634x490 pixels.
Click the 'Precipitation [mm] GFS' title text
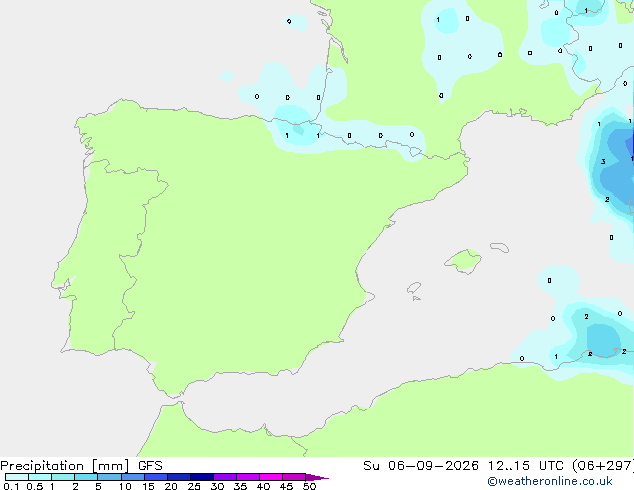coord(81,466)
